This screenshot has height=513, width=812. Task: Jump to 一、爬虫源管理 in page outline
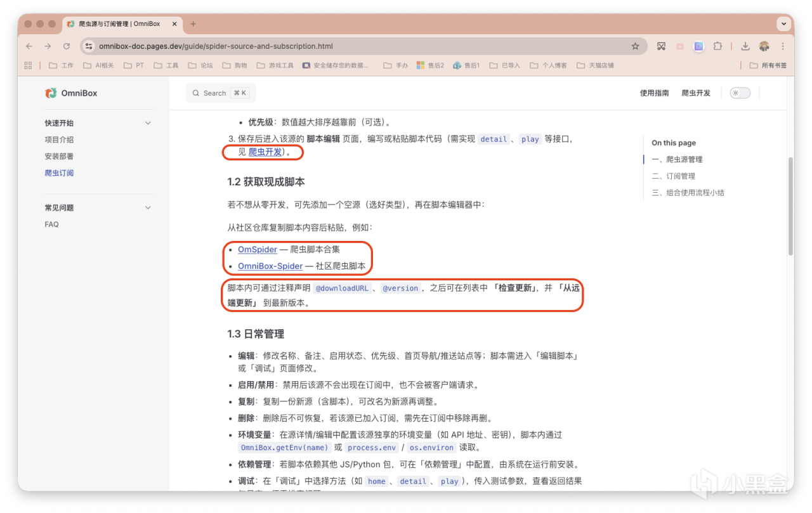(677, 159)
